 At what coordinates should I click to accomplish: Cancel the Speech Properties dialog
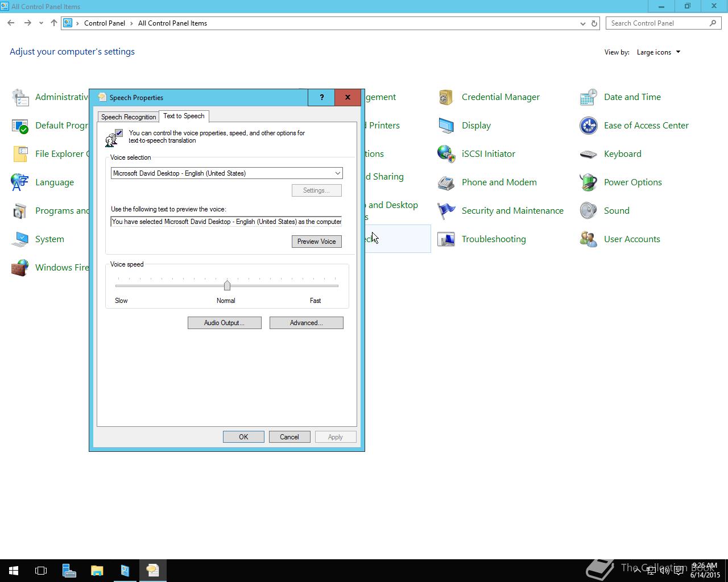pyautogui.click(x=289, y=437)
